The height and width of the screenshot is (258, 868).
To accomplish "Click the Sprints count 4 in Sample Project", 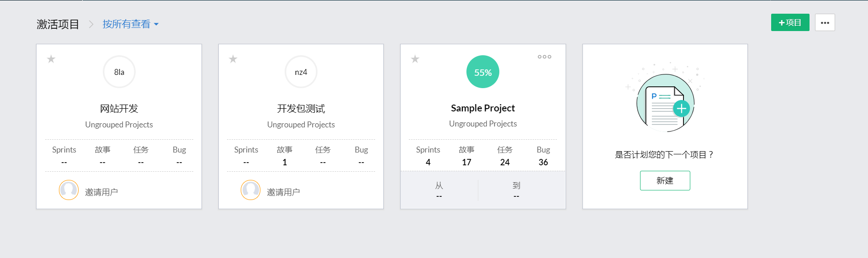I will point(428,162).
